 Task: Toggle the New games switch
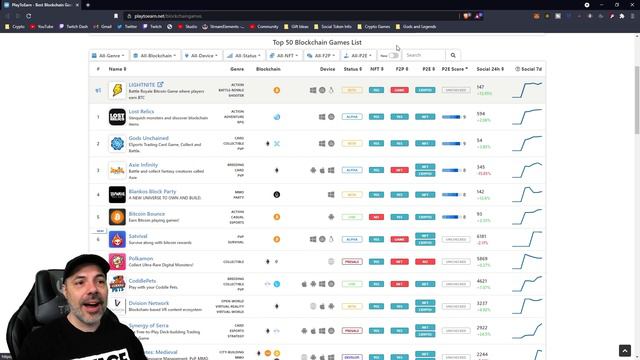point(393,56)
